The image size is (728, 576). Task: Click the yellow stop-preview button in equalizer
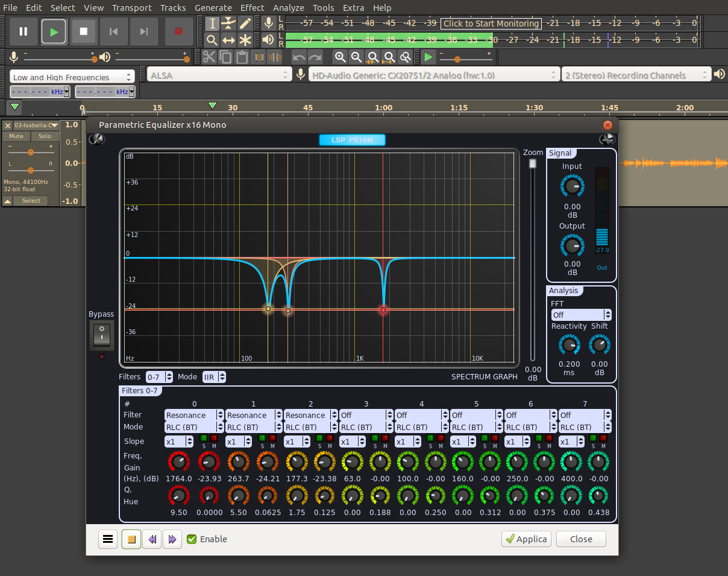[131, 539]
